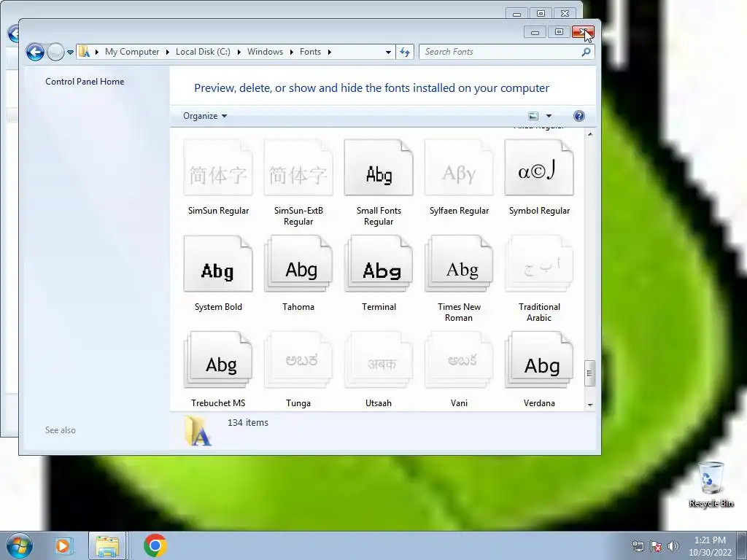
Task: Expand the Organize dropdown menu
Action: pos(205,116)
